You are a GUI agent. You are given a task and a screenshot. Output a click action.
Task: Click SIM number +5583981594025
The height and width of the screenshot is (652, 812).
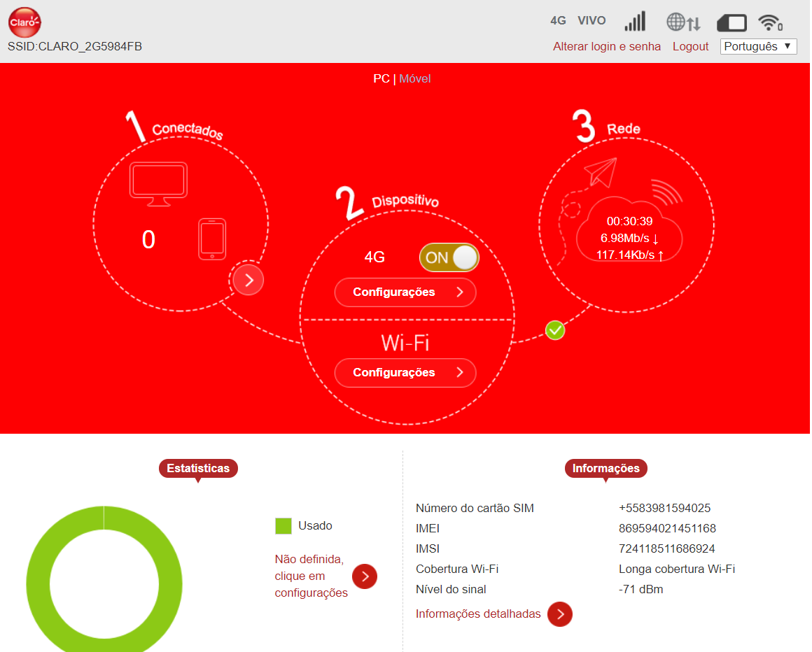point(664,508)
